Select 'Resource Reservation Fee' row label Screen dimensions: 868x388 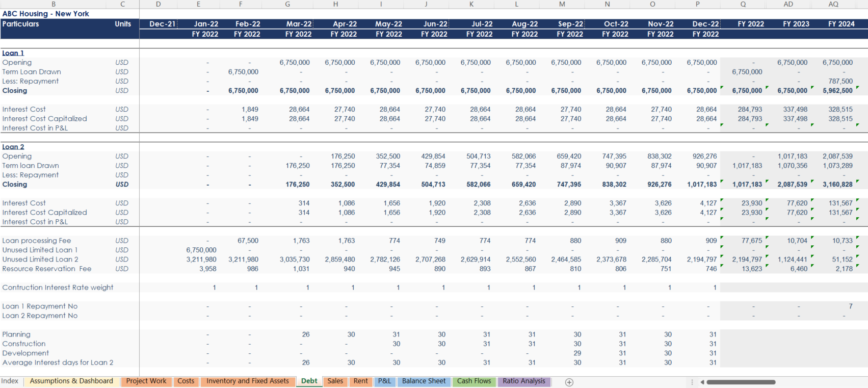click(47, 269)
